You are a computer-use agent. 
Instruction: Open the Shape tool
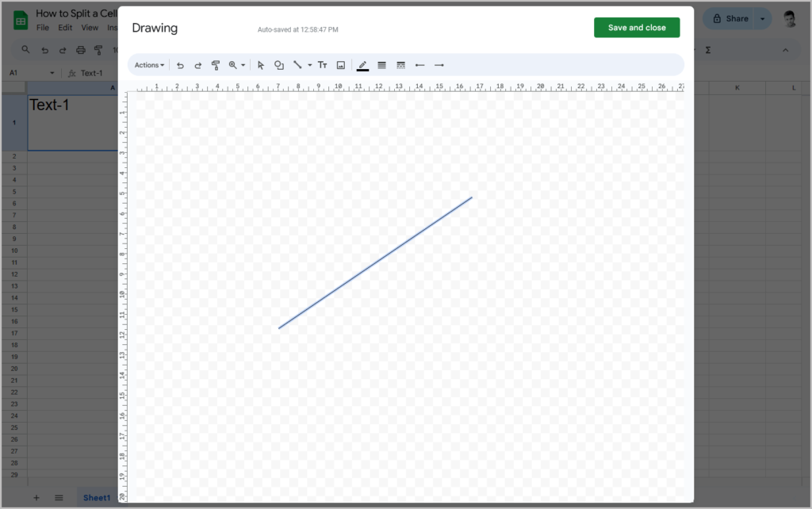279,65
